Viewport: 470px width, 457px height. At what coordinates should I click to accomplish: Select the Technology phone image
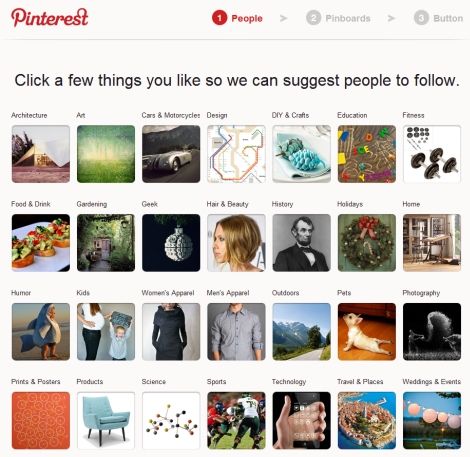tap(302, 420)
